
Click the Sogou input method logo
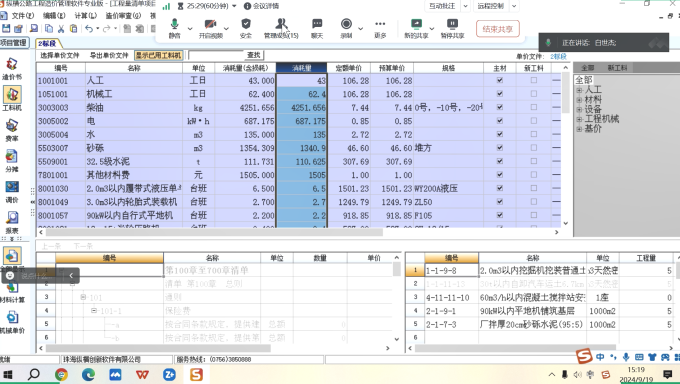click(x=584, y=357)
